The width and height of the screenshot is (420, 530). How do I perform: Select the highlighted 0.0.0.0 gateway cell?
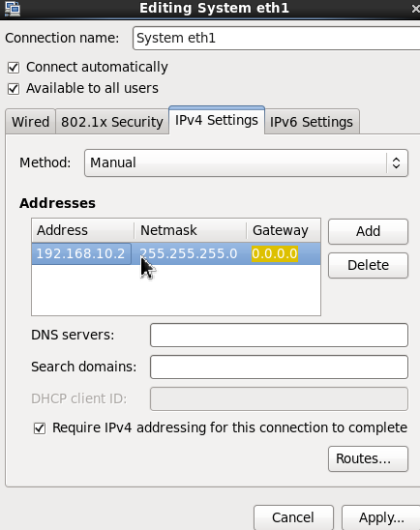(x=275, y=253)
